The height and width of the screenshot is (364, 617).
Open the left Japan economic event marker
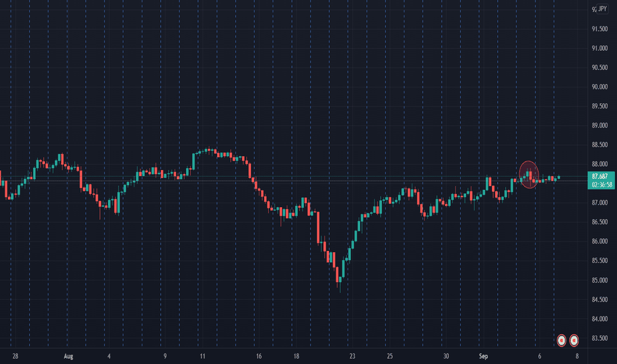pos(561,340)
